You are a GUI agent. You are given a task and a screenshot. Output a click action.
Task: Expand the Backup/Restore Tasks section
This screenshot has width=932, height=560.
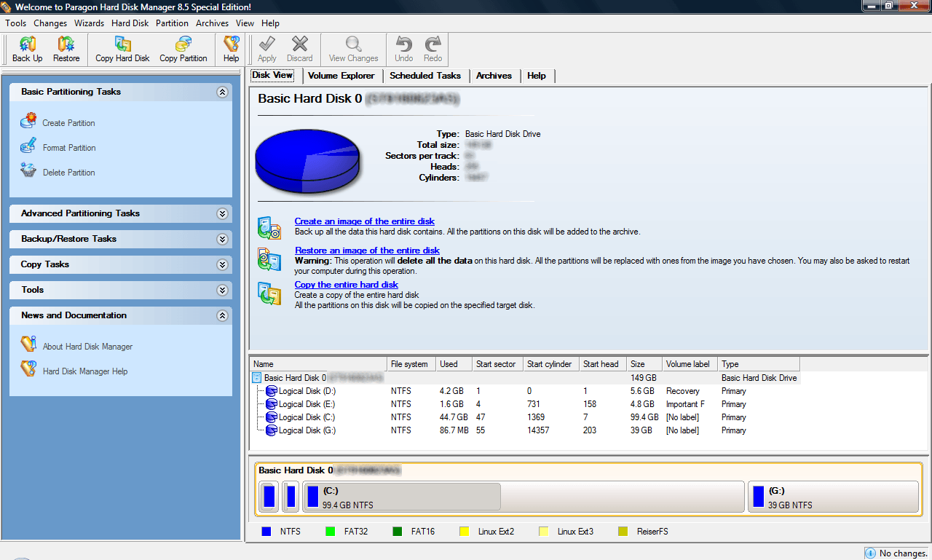tap(222, 239)
